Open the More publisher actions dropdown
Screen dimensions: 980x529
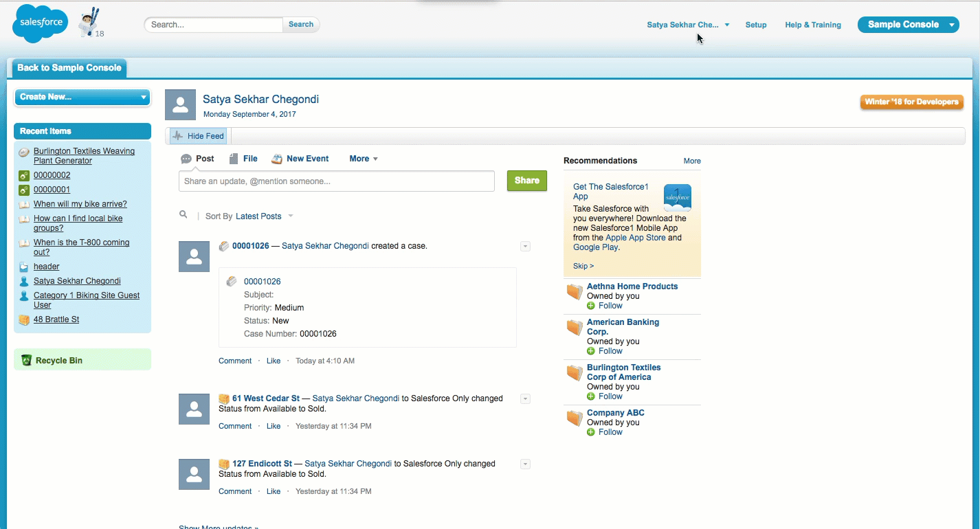pos(364,159)
